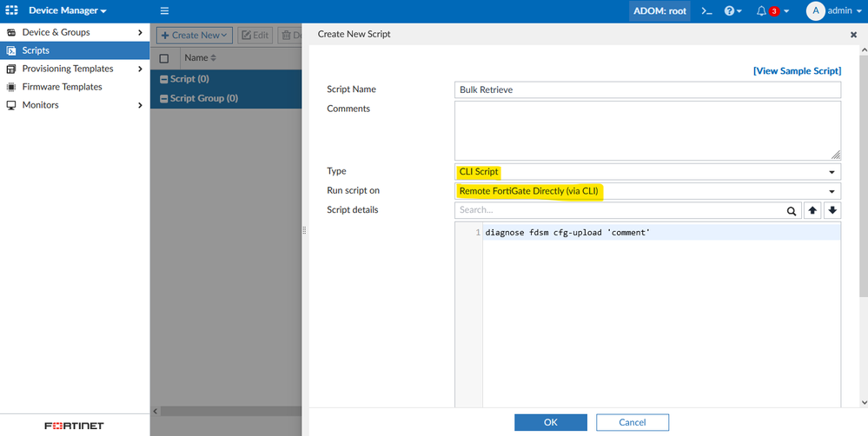Open the View Sample Script link

coord(797,71)
